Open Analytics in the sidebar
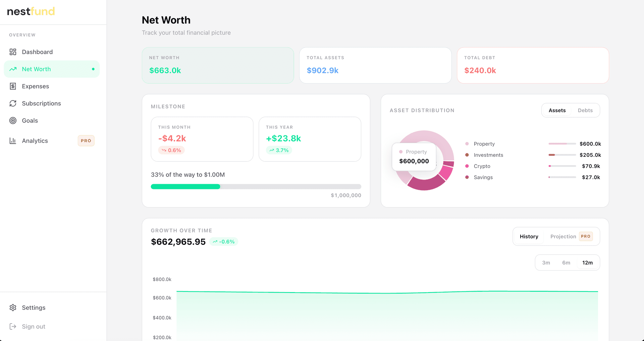The height and width of the screenshot is (341, 644). tap(52, 141)
